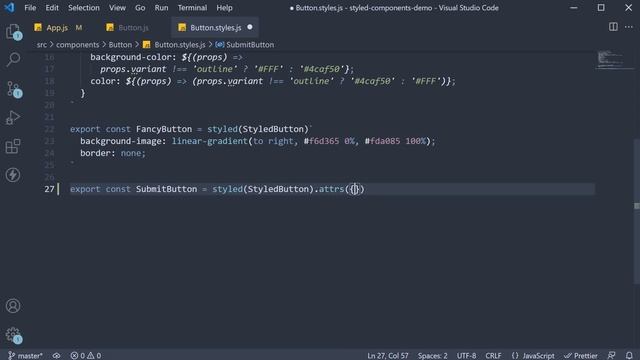Click the Button folder breadcrumb
This screenshot has width=640, height=360.
coord(120,44)
